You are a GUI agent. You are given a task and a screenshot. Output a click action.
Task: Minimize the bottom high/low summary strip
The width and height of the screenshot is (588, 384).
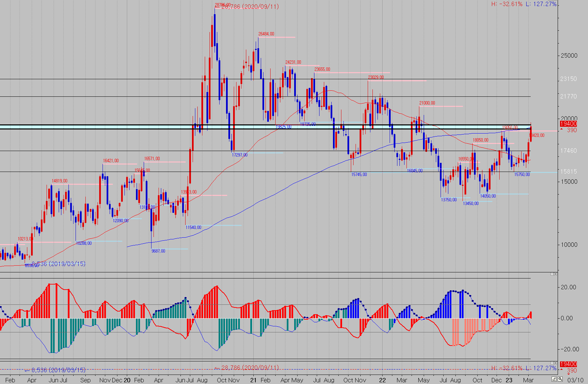coord(552,363)
